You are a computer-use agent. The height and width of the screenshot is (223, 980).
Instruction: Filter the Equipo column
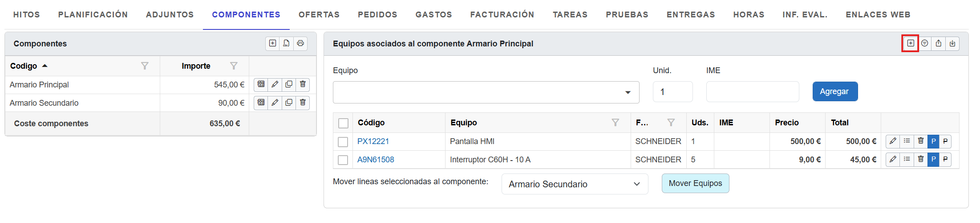click(615, 123)
